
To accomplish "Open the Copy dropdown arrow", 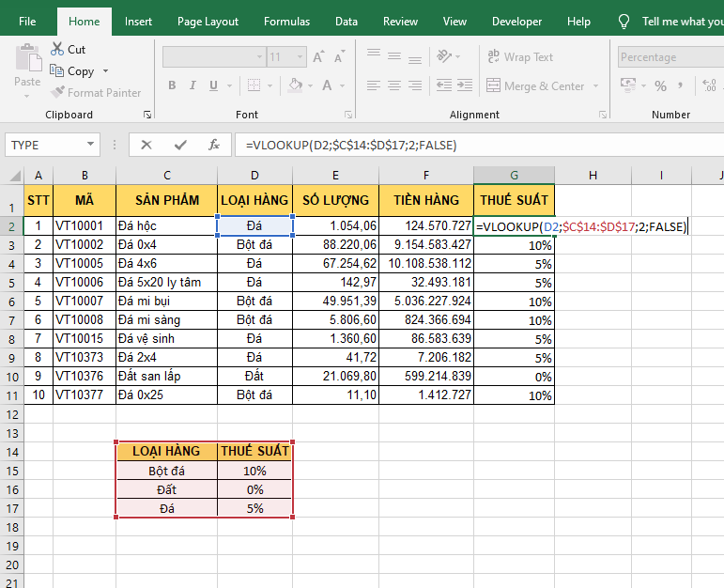I will tap(105, 71).
